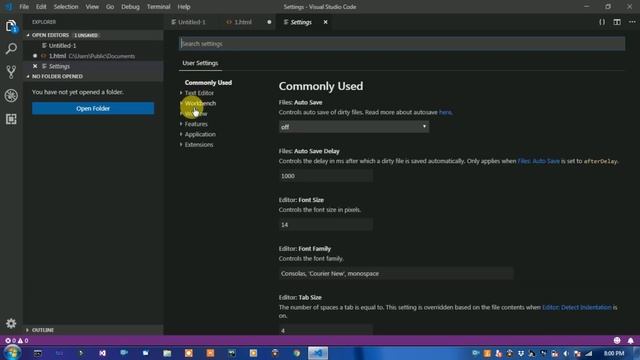Click the volume icon in system tray

566,353
